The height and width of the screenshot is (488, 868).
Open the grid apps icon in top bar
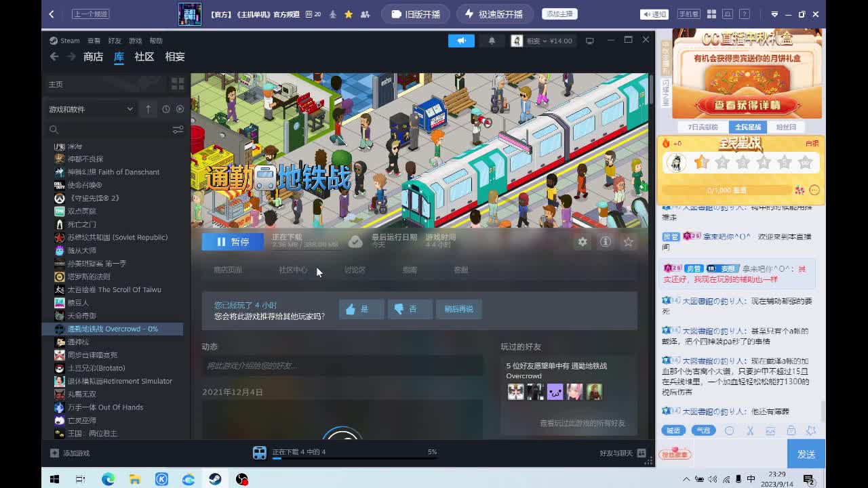711,14
